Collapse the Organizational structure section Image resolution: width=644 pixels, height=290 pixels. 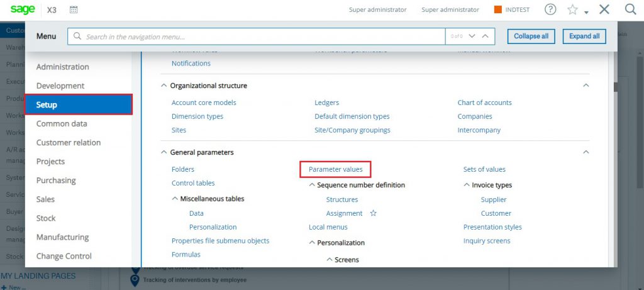point(586,86)
